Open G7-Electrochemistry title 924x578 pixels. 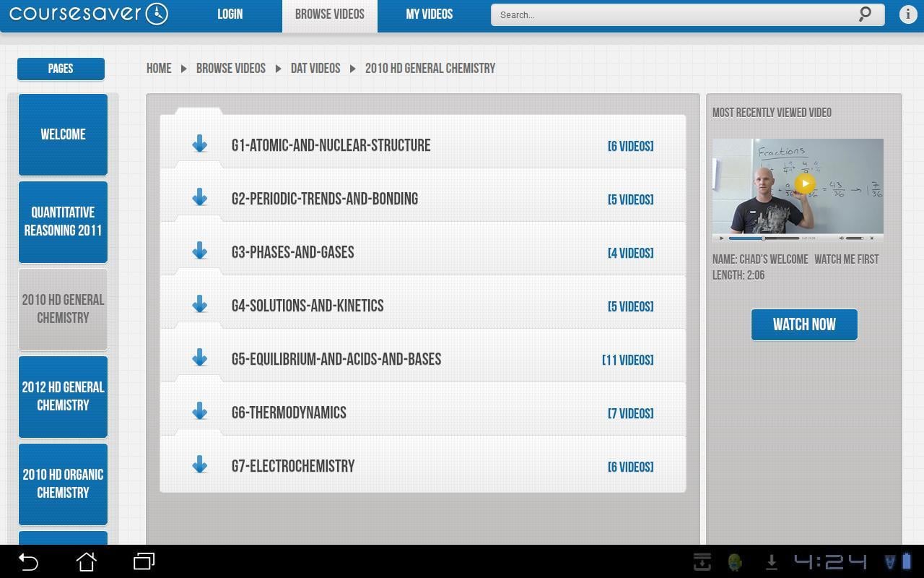point(293,466)
